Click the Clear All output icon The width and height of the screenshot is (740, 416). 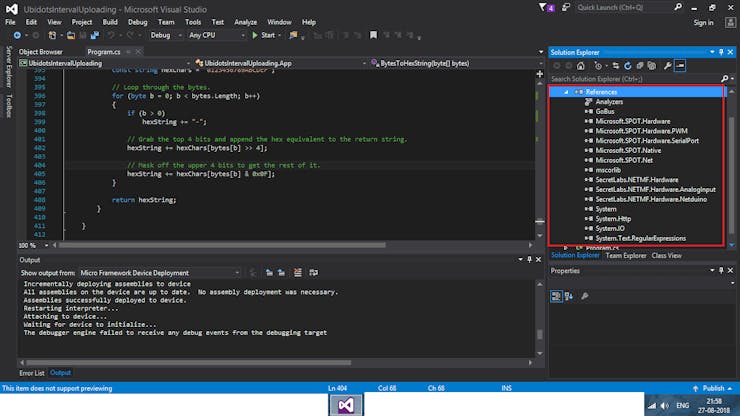pos(298,272)
